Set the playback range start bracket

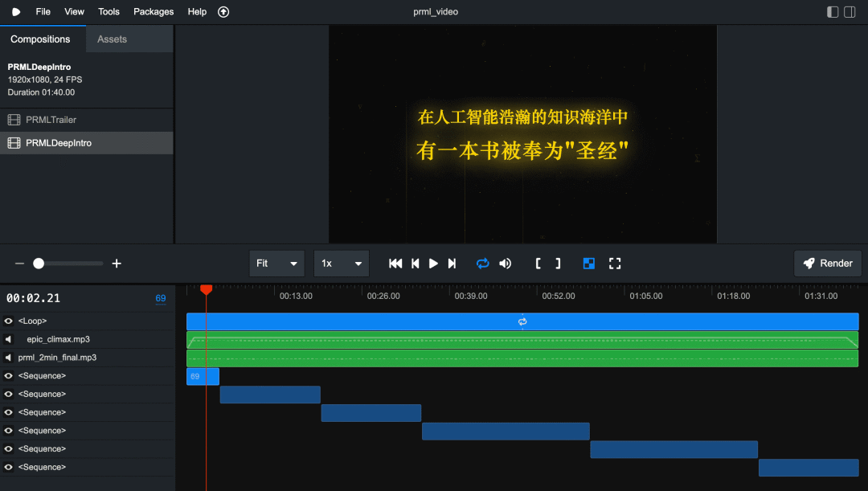[539, 263]
